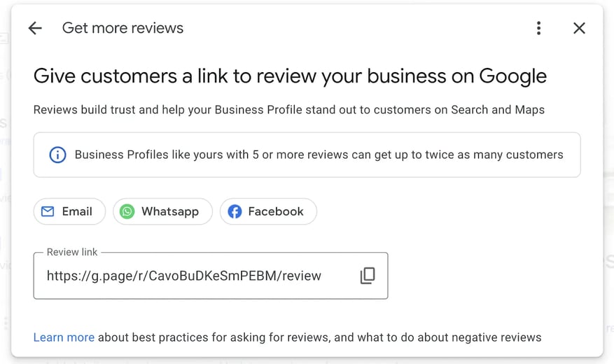Open the three-dot more options menu
Image resolution: width=614 pixels, height=364 pixels.
click(539, 28)
